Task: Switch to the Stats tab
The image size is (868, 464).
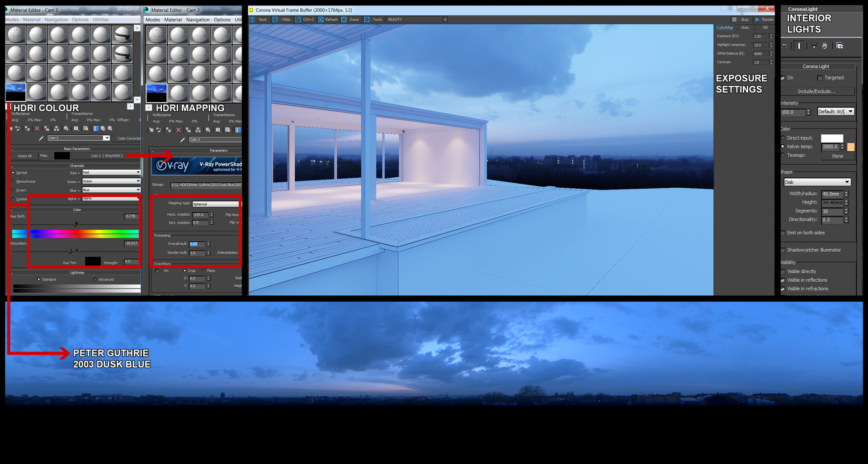Action: tap(745, 28)
